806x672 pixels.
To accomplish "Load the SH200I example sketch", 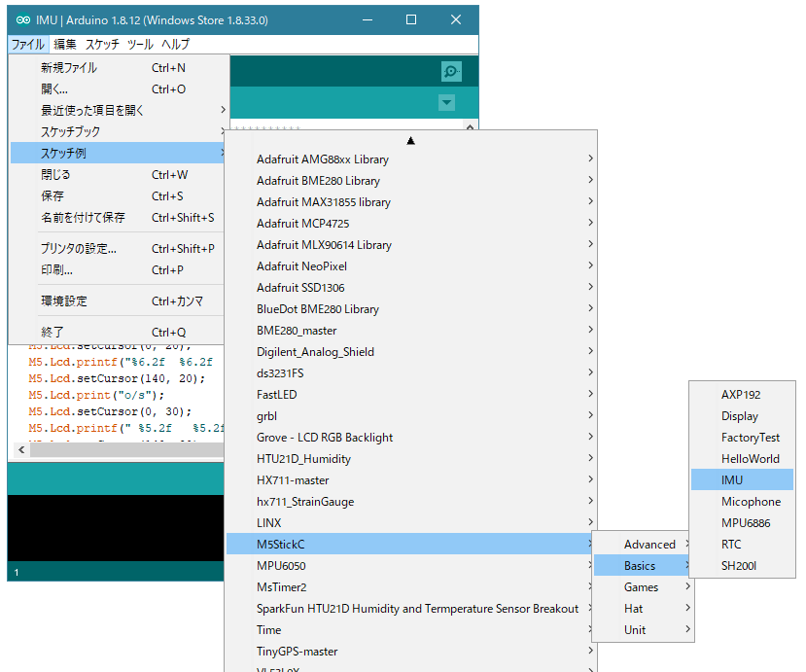I will [x=742, y=566].
